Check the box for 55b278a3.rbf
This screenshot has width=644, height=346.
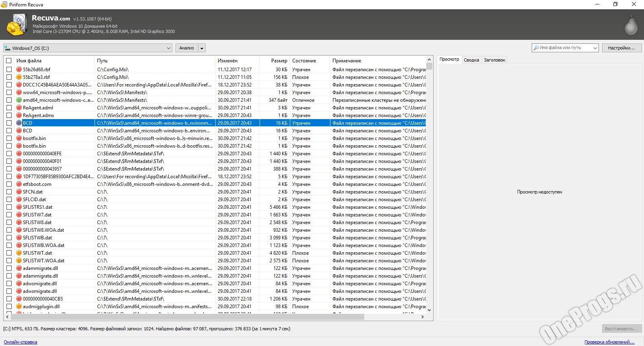click(x=9, y=77)
